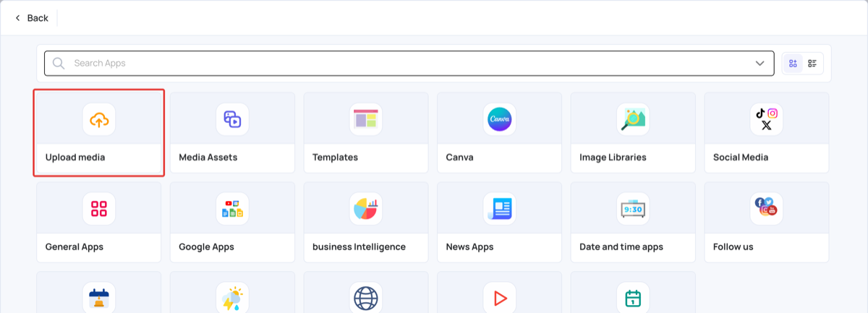This screenshot has width=868, height=313.
Task: Open the red play triangle icon card
Action: click(x=500, y=293)
